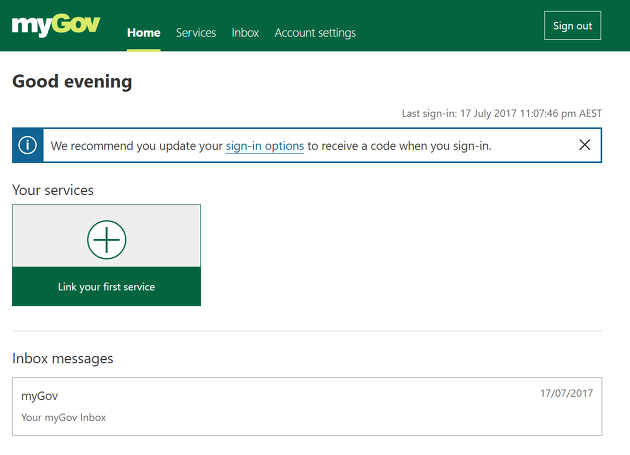
Task: Dismiss the sign-in recommendation banner
Action: point(585,145)
